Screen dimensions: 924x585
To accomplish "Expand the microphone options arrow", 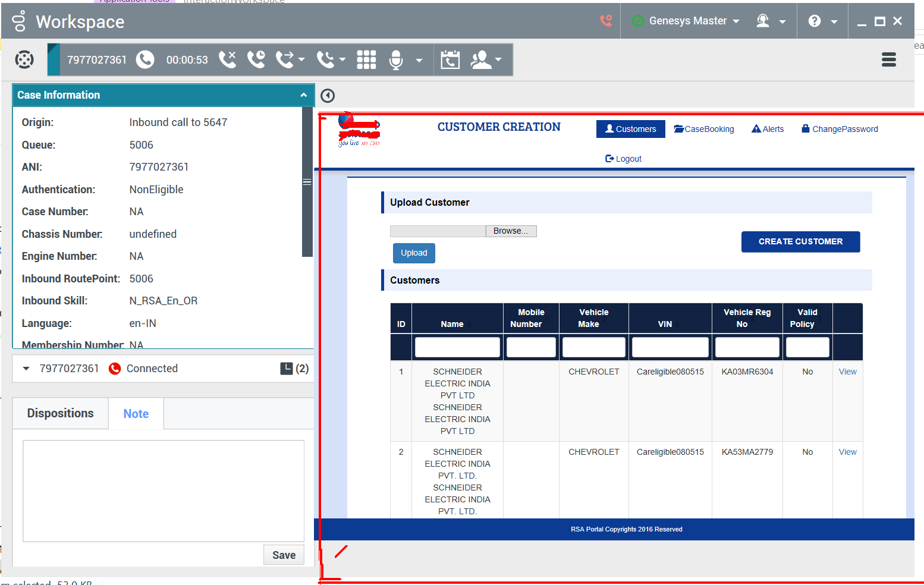I will [419, 60].
